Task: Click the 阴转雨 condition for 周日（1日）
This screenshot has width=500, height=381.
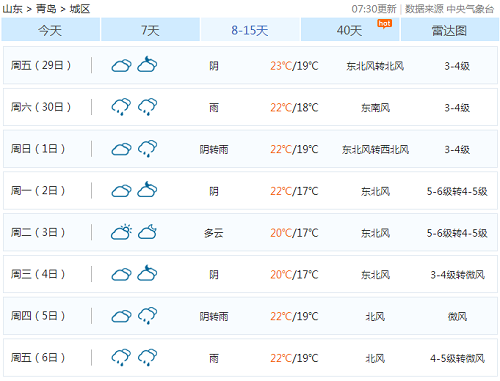Action: [x=214, y=149]
